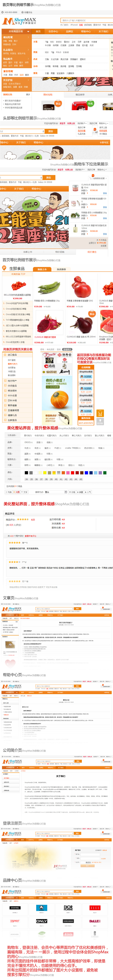Open the top 帮助中心 navigation item
The height and width of the screenshot is (980, 113).
[x=86, y=32]
